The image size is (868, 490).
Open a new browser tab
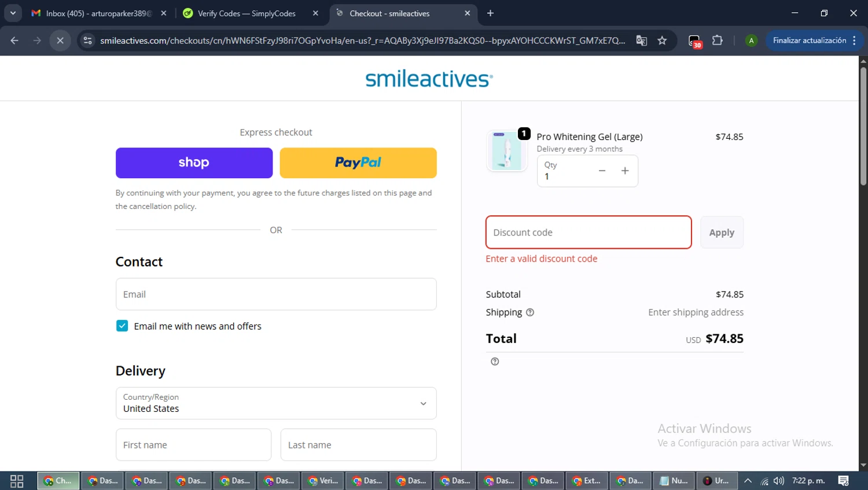[491, 13]
